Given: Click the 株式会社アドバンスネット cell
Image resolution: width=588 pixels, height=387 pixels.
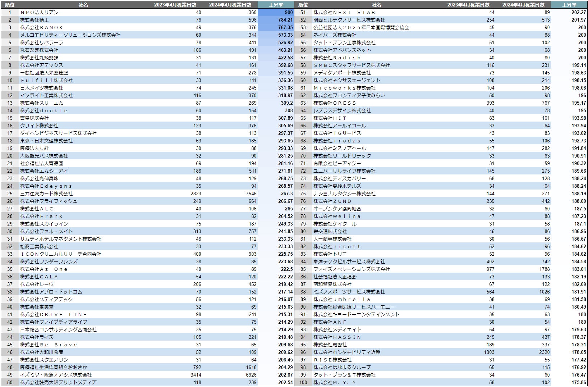Looking at the screenshot, I should coord(342,50).
